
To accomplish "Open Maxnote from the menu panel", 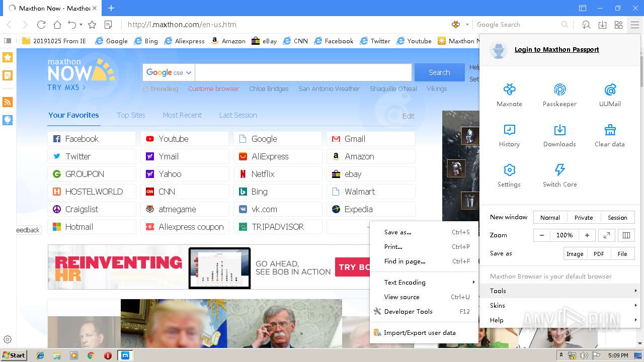I will (509, 95).
